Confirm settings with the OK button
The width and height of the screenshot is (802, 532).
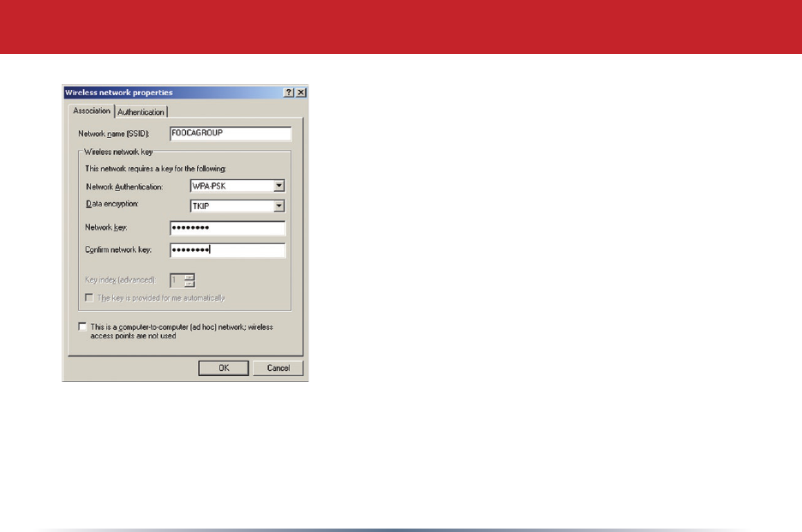tap(224, 368)
